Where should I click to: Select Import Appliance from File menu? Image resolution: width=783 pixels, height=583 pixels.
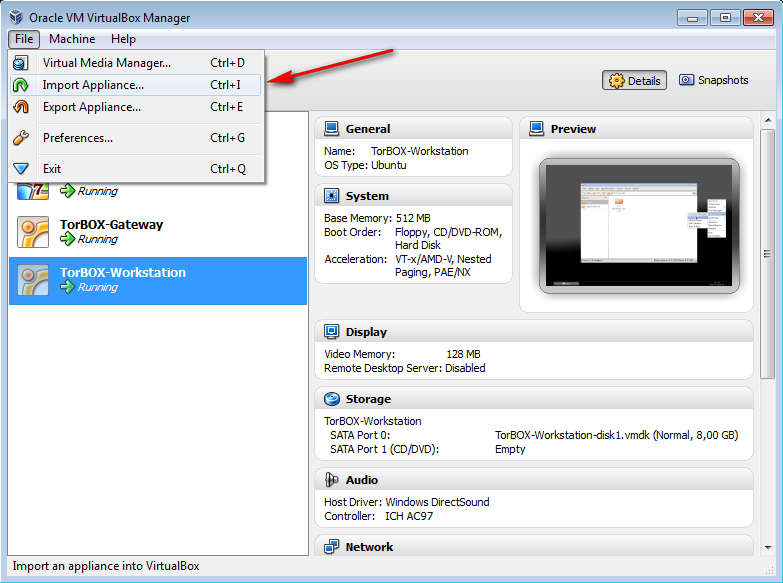click(x=136, y=85)
